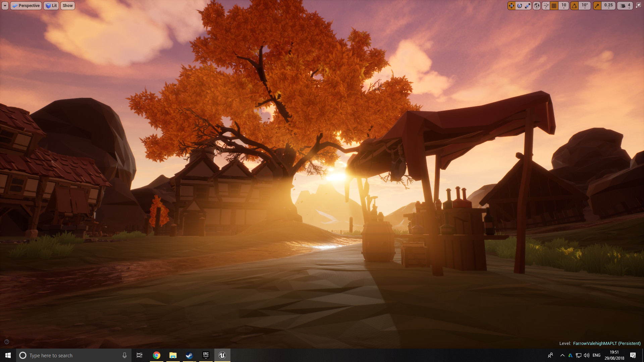
Task: Click the Lit view mode button
Action: (x=51, y=5)
